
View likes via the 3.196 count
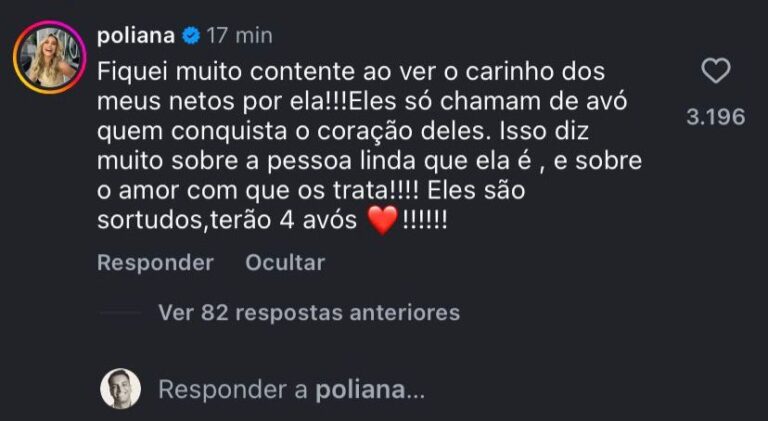[x=715, y=117]
